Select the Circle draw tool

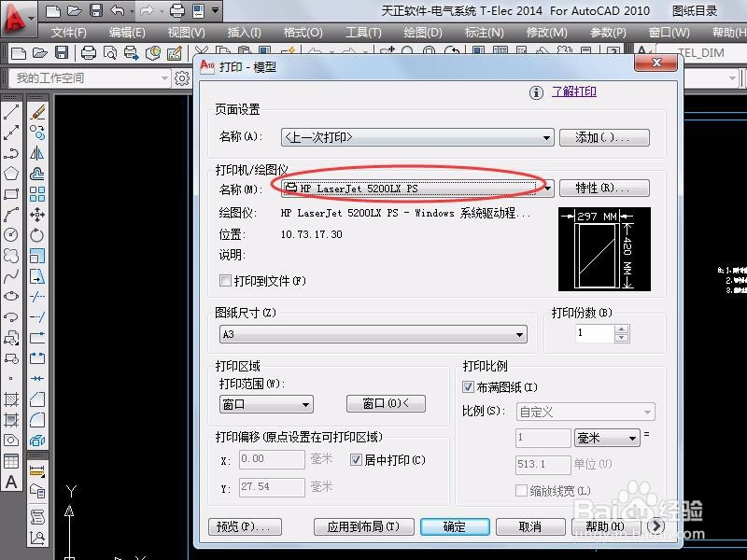11,235
